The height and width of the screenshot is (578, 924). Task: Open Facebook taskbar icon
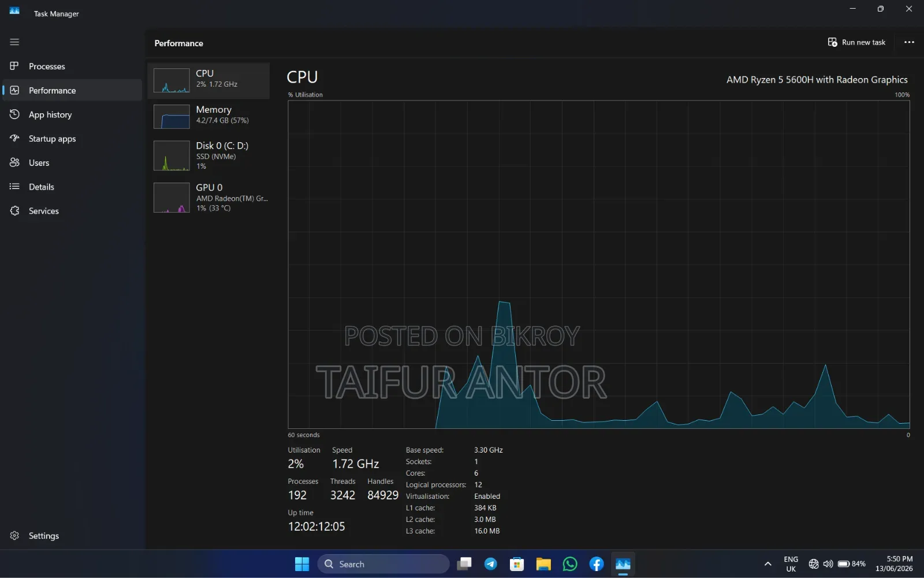pos(597,564)
